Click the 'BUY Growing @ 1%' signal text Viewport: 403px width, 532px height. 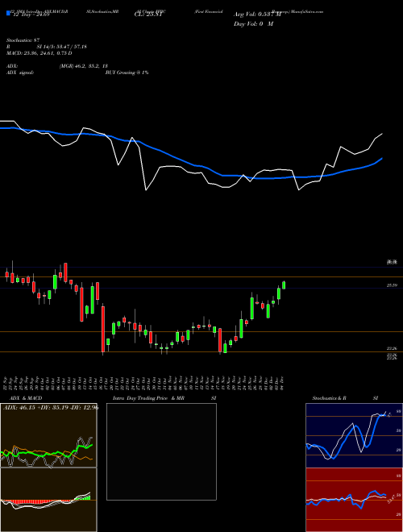pos(127,73)
